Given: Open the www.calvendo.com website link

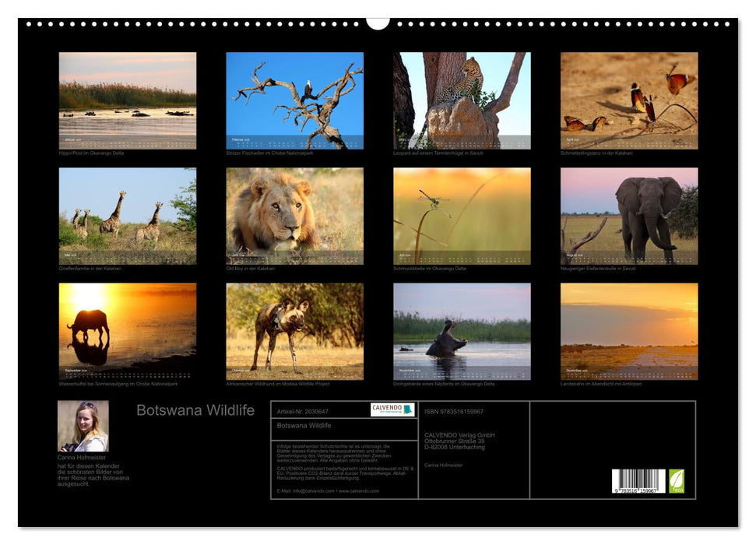Looking at the screenshot, I should (x=358, y=490).
